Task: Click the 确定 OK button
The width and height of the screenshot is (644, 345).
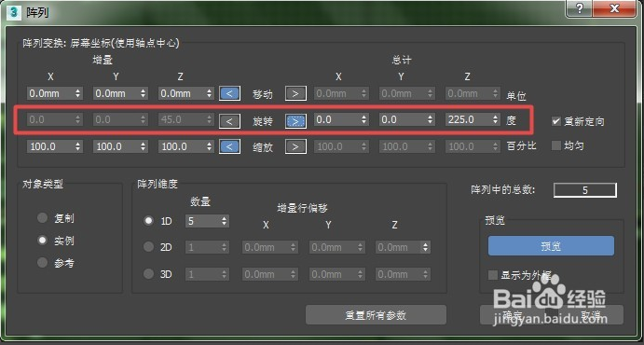Action: click(x=513, y=315)
